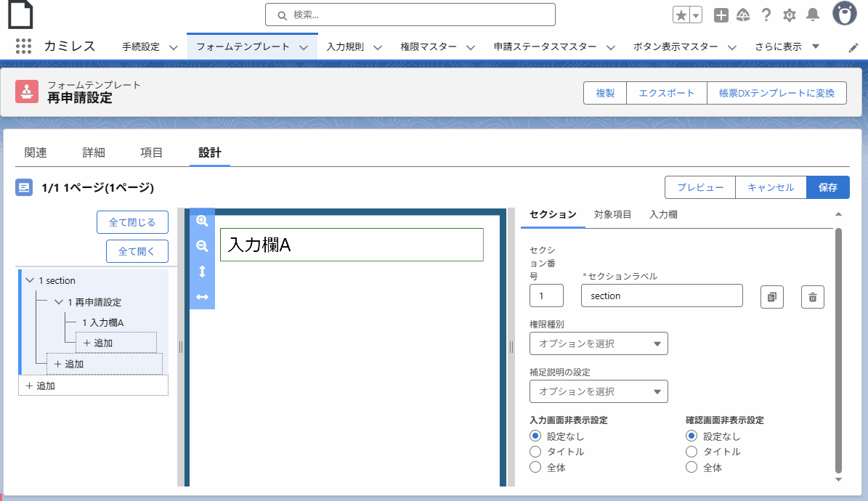Click the form template record icon
This screenshot has height=501, width=868.
(27, 92)
